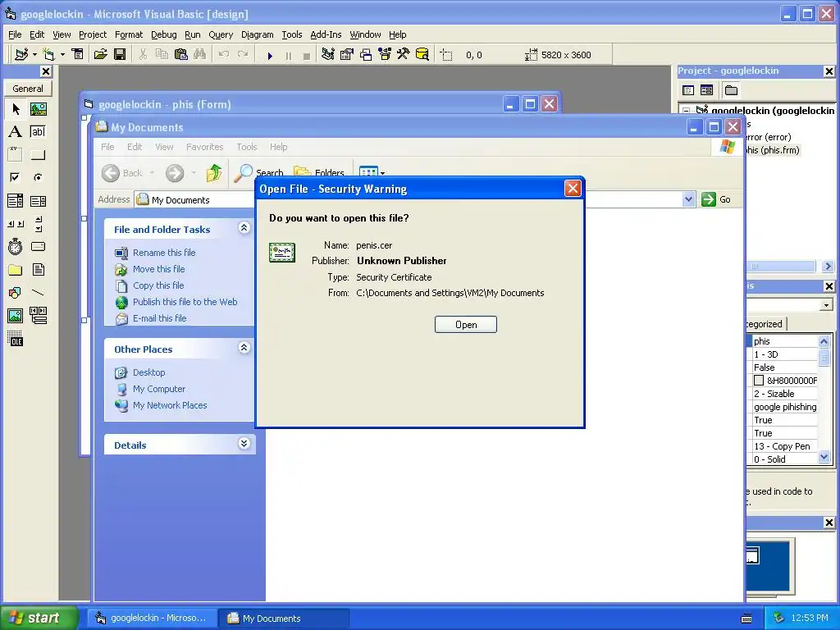
Task: Collapse File and Folder Tasks section
Action: click(244, 228)
